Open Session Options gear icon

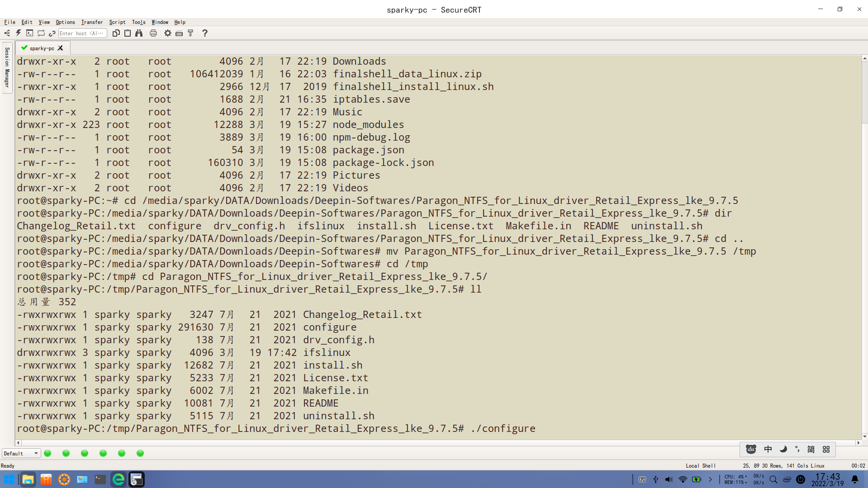[168, 33]
